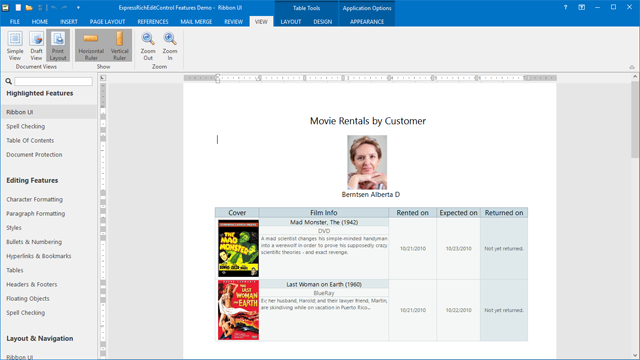The image size is (640, 360).
Task: Click the 'Expected on' column header
Action: [458, 213]
